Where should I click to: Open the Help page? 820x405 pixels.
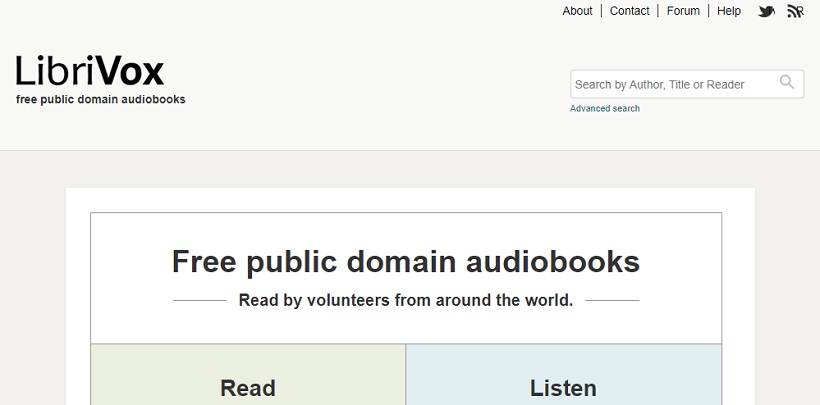pos(728,11)
